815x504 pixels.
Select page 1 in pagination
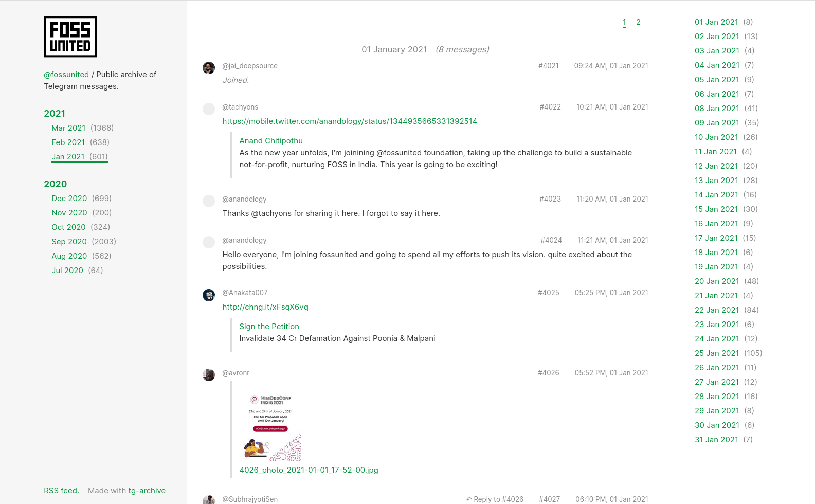[624, 22]
